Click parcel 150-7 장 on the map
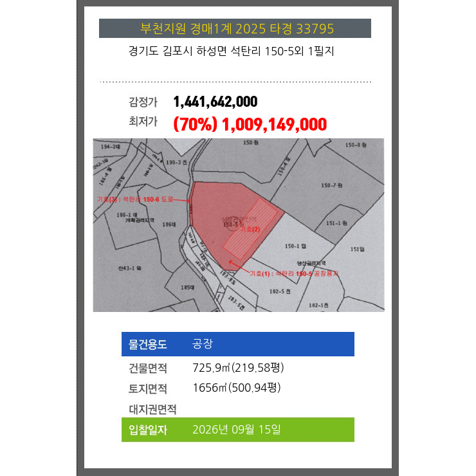This screenshot has width=476, height=476. tap(332, 185)
